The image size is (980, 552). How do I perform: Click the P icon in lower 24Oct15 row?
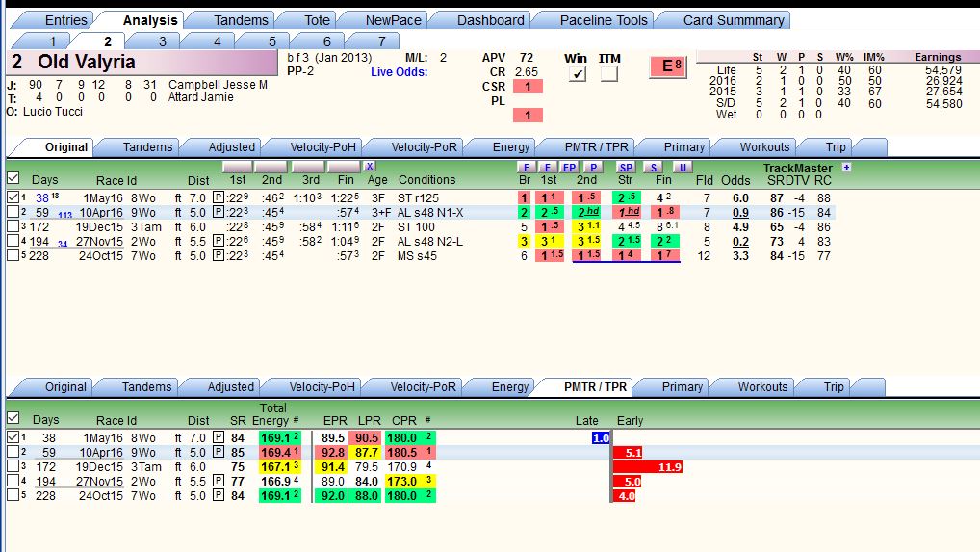(x=219, y=495)
